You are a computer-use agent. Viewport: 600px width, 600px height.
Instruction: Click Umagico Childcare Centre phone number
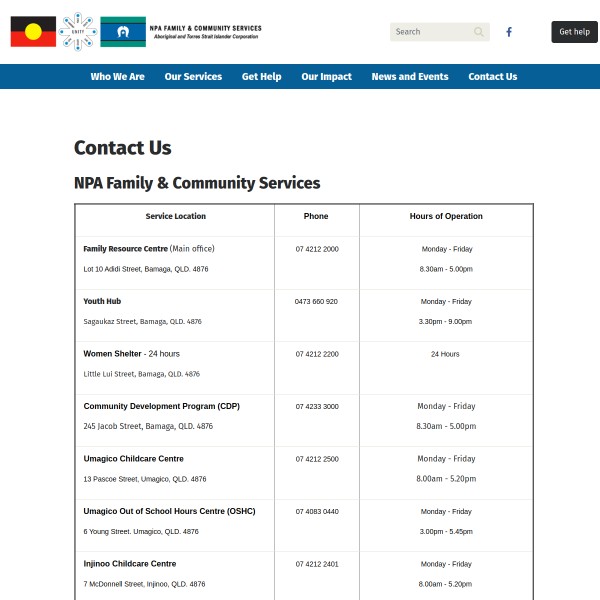pos(317,459)
